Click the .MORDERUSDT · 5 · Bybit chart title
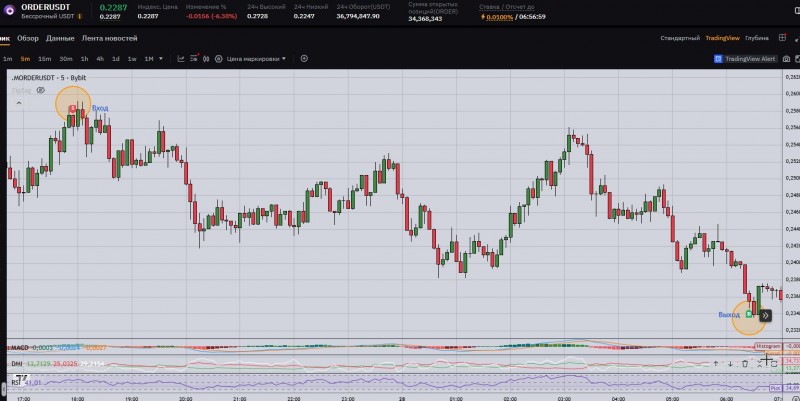This screenshot has width=800, height=401. 49,78
